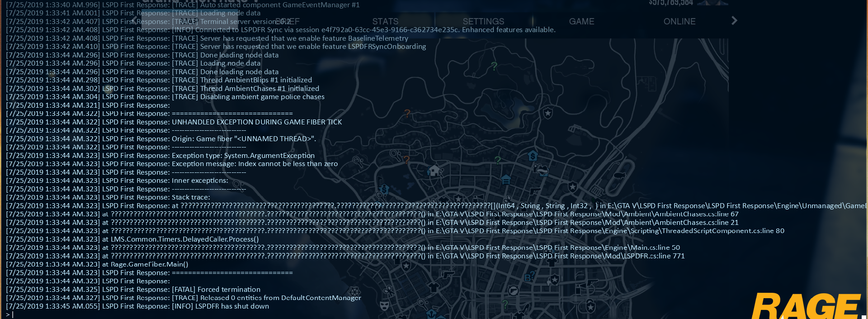Select the B? blue mission marker
The height and width of the screenshot is (319, 868).
(529, 276)
